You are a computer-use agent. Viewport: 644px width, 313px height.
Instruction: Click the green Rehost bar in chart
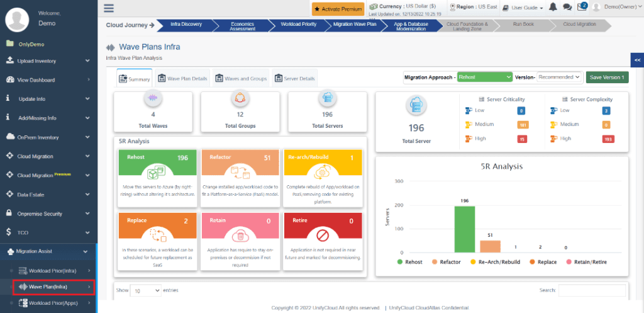coord(465,229)
